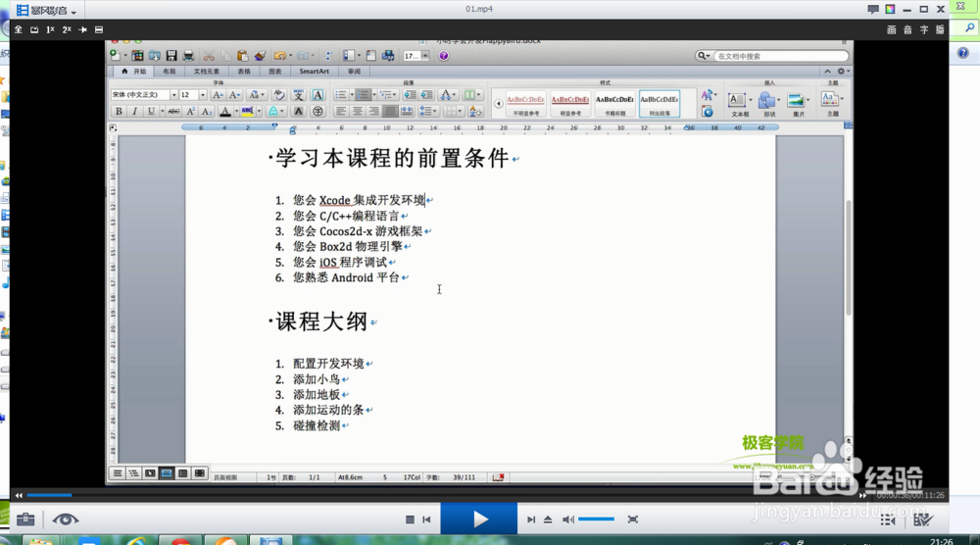Open the font name dropdown

coord(173,95)
